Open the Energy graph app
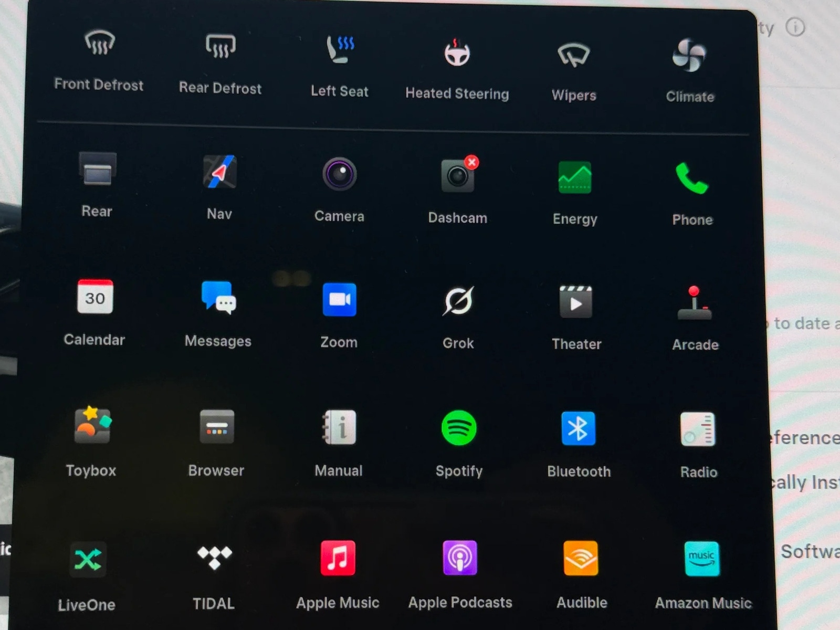The height and width of the screenshot is (630, 840). [575, 177]
